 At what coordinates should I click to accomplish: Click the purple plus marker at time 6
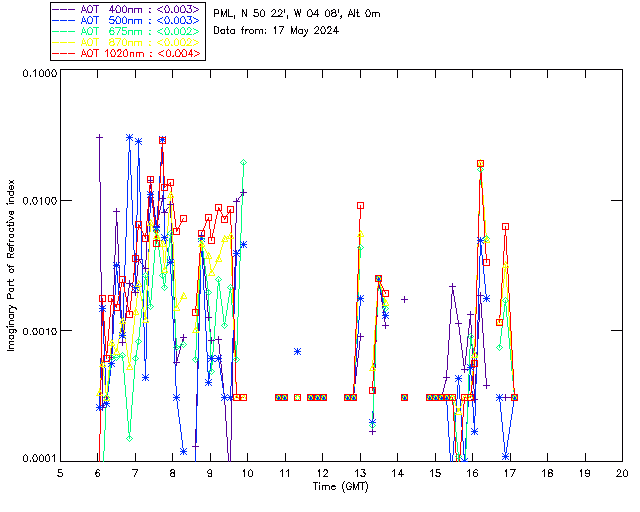point(99,138)
